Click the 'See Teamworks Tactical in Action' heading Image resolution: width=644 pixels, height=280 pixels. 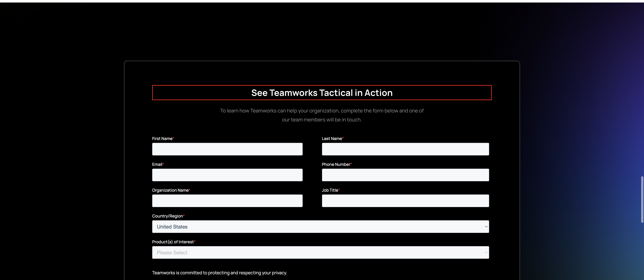pos(322,93)
